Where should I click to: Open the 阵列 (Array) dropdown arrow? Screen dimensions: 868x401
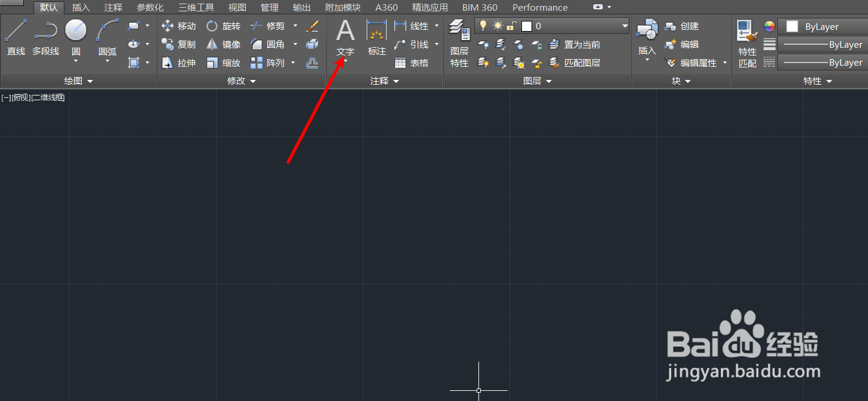(x=294, y=63)
